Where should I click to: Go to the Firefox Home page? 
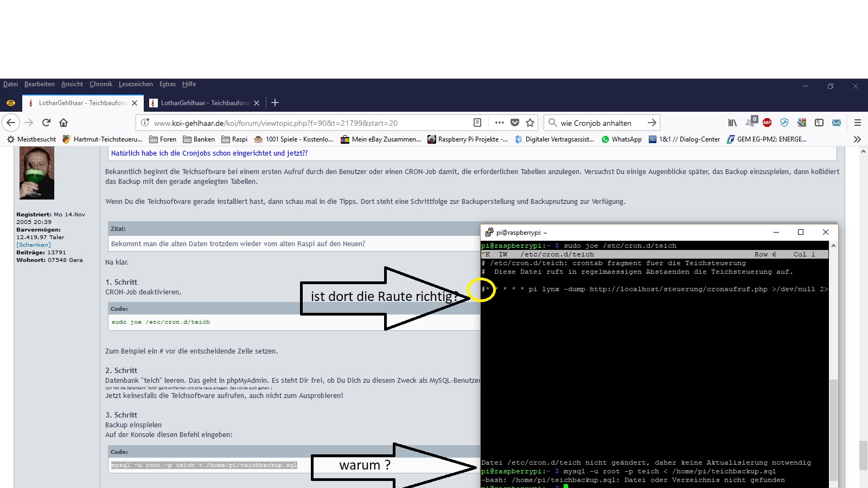tap(63, 123)
